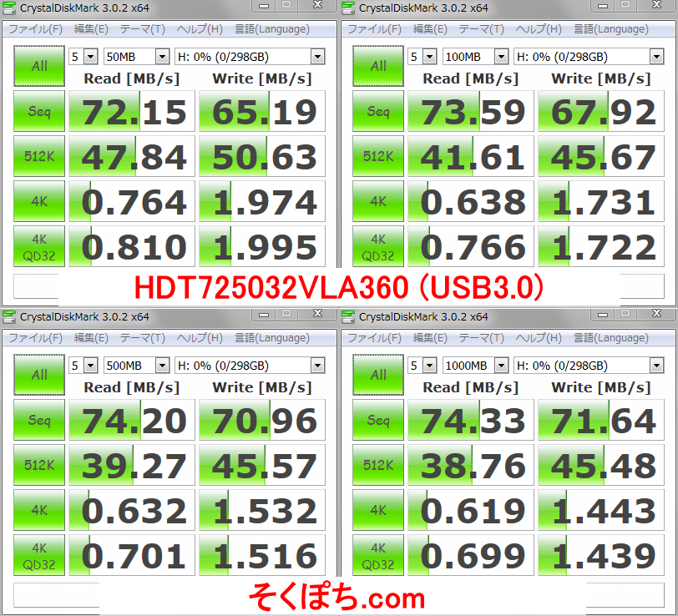Viewport: 678px width, 616px height.
Task: Click the All button in the 50MB window
Action: [x=39, y=66]
